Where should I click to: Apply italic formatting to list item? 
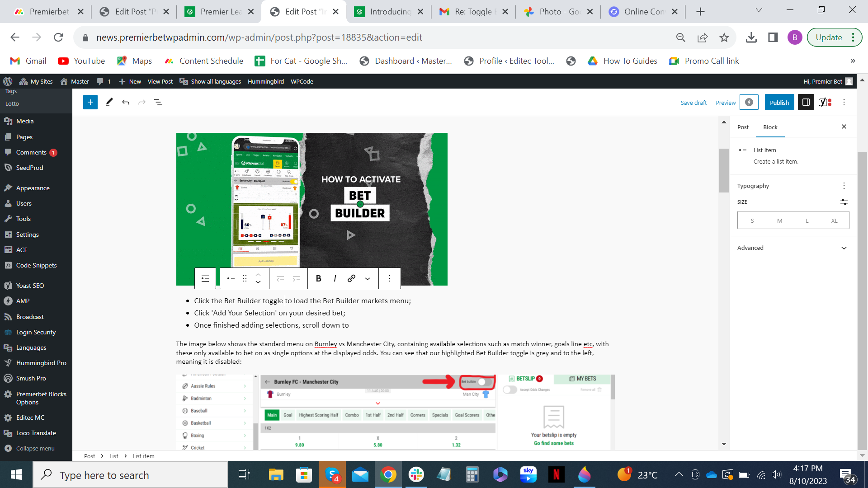pos(335,278)
